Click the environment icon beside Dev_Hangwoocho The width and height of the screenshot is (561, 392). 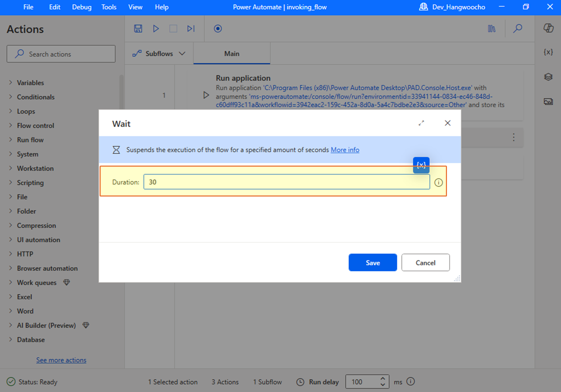tap(423, 7)
